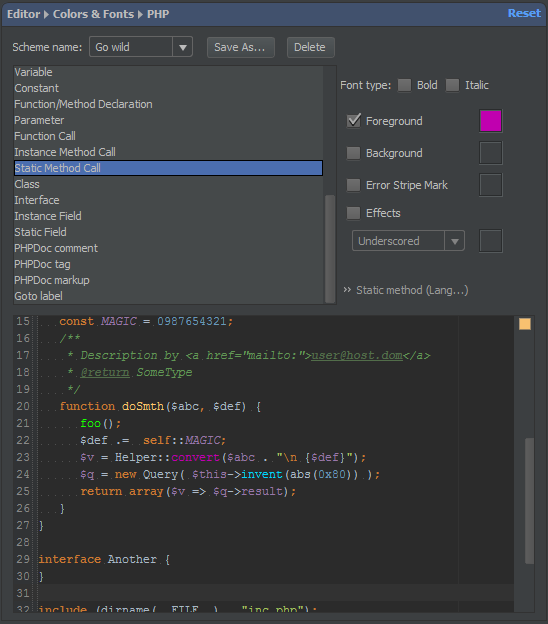Select Static Method Call entry
The height and width of the screenshot is (624, 548).
coord(168,168)
